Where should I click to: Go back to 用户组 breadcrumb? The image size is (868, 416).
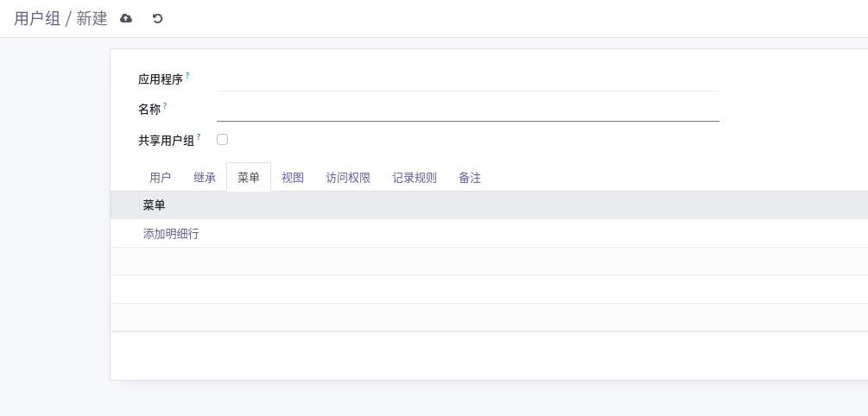[x=37, y=18]
